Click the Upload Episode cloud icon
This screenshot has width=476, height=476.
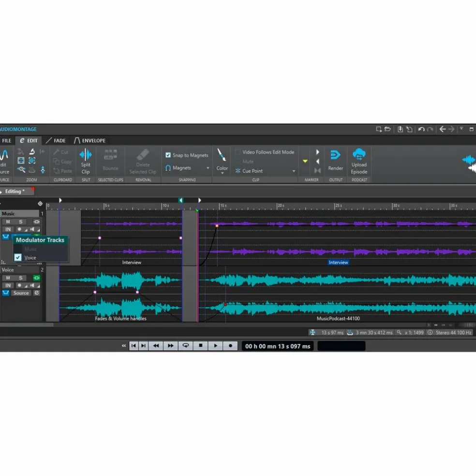359,154
